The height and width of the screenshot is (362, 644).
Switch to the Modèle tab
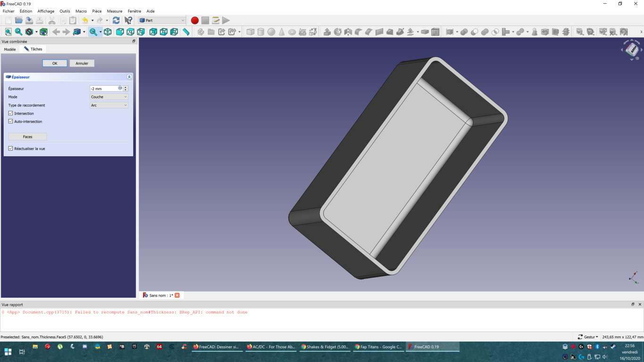click(x=10, y=49)
